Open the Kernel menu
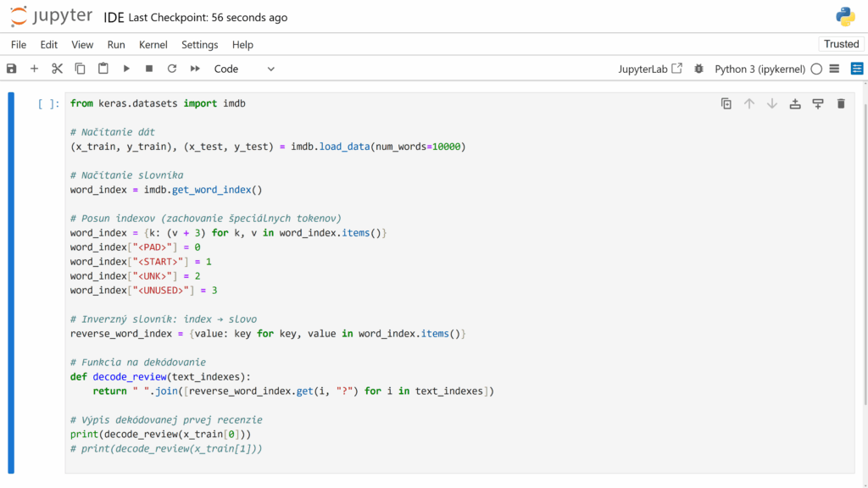This screenshot has width=868, height=488. coord(153,45)
